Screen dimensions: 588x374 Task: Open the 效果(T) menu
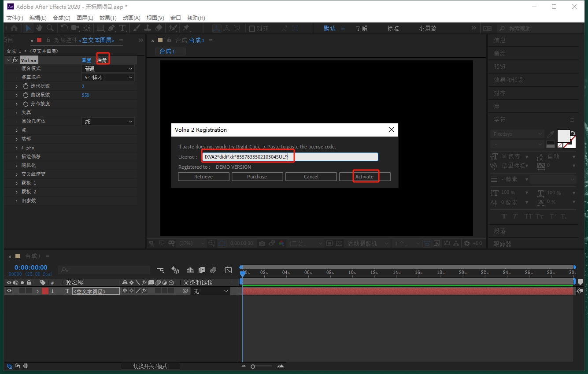108,18
